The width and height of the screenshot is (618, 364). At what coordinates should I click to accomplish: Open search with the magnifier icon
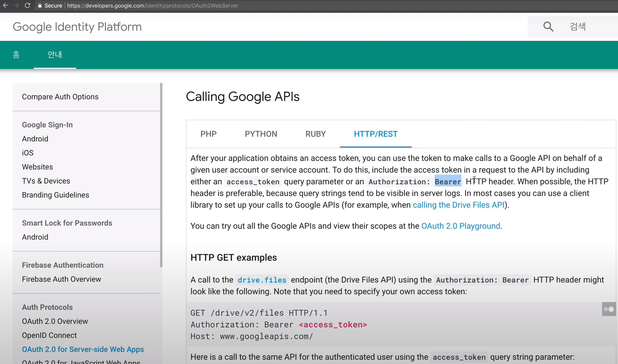(x=548, y=26)
